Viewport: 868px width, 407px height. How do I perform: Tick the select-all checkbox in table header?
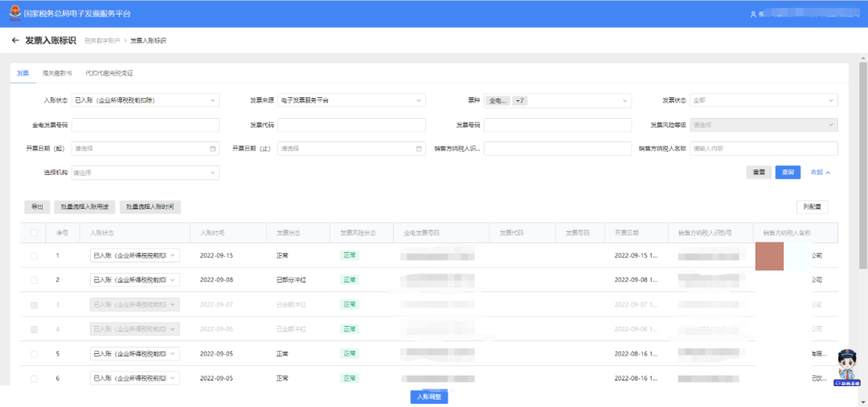coord(34,233)
